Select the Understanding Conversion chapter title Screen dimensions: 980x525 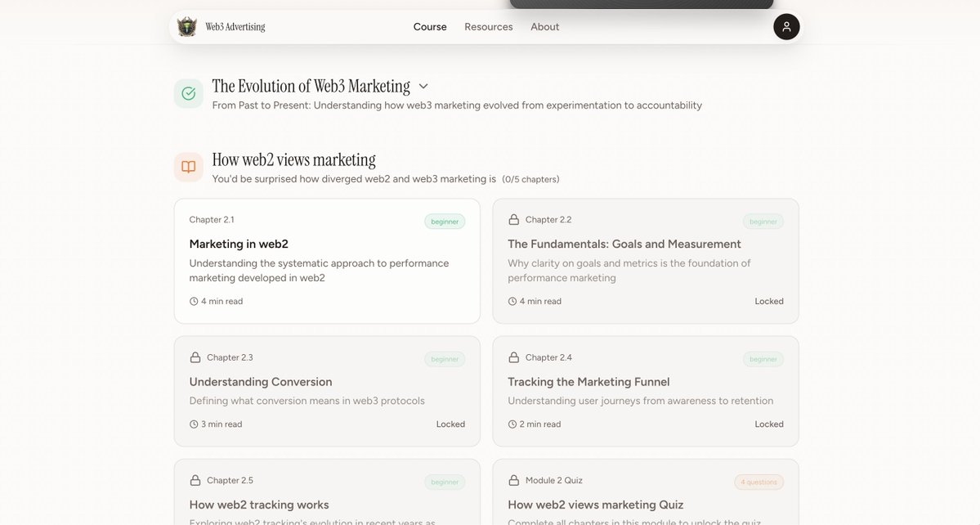coord(261,381)
